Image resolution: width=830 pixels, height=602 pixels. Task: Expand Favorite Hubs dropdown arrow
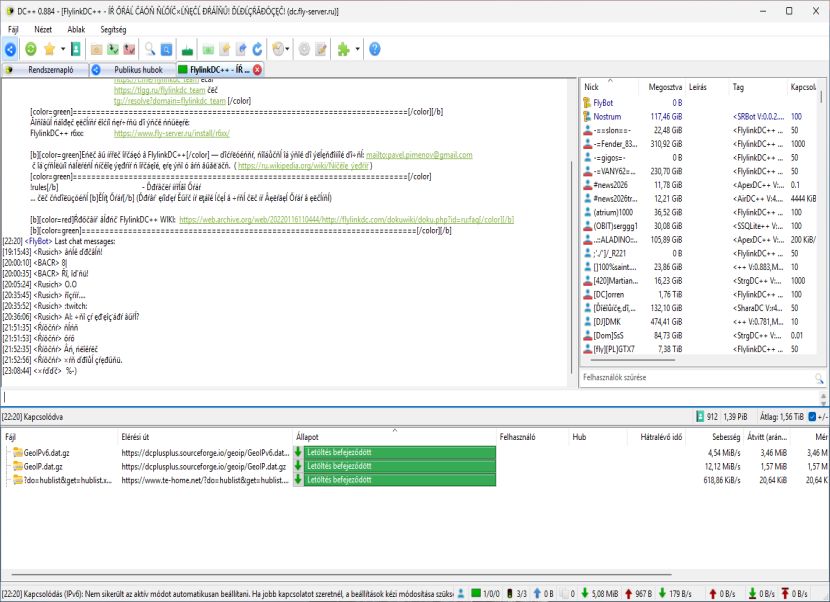62,49
